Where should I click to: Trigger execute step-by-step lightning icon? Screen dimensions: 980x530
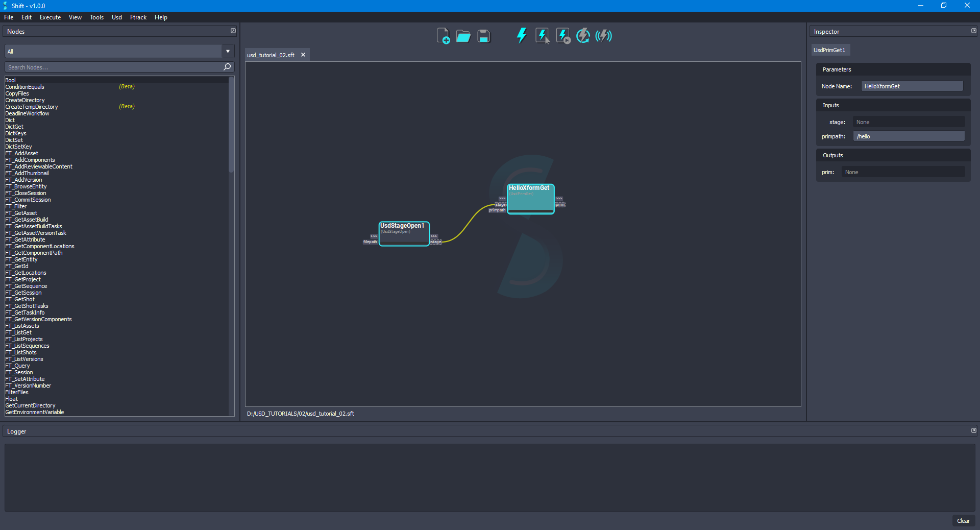pyautogui.click(x=562, y=36)
